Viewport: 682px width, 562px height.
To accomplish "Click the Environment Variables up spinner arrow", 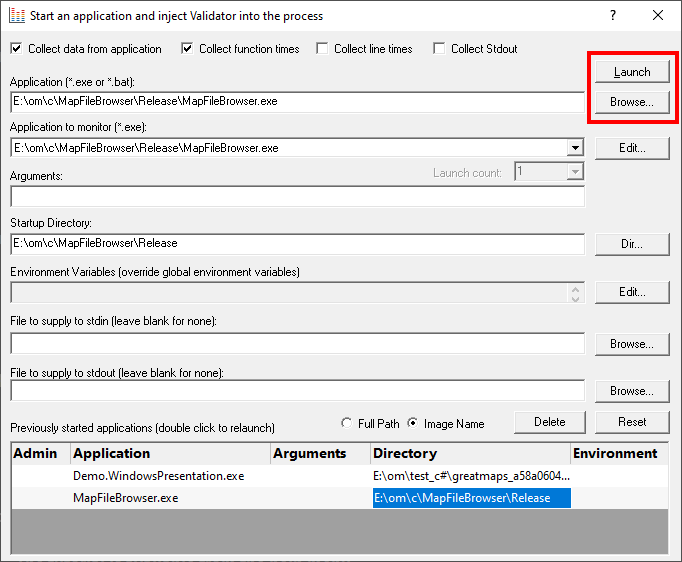I will 575,289.
